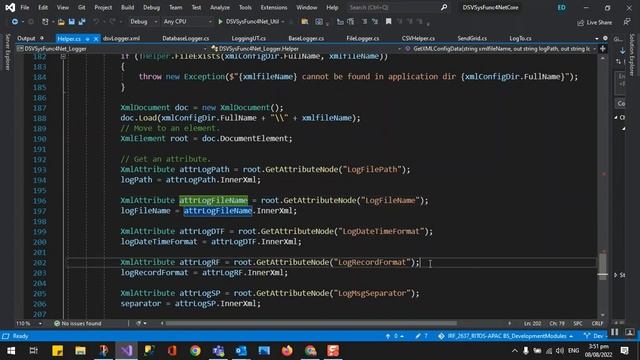Screen dimensions: 640x360
Task: Switch to the FileLogger.cs tab
Action: (362, 38)
